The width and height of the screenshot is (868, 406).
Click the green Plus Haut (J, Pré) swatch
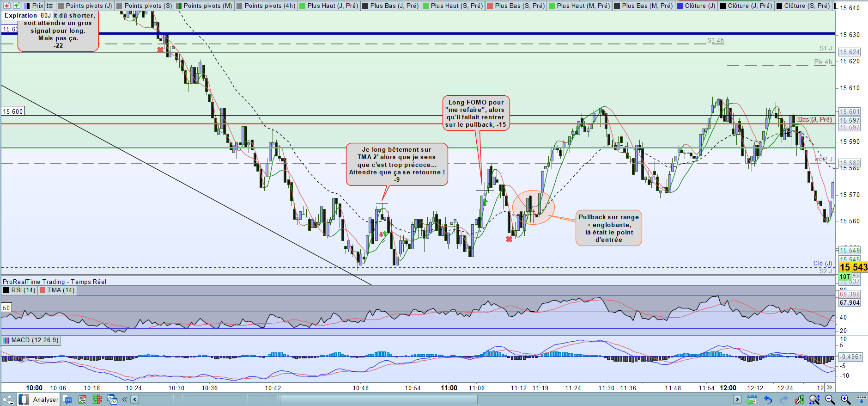pyautogui.click(x=302, y=6)
